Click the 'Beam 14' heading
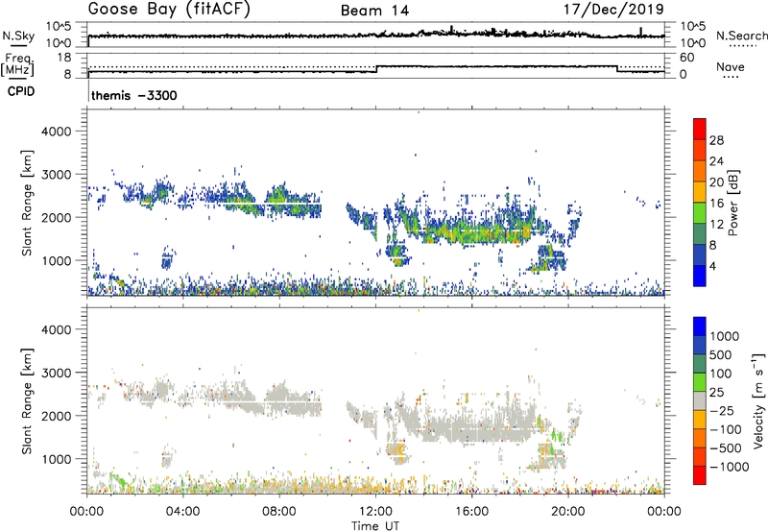The height and width of the screenshot is (532, 768). coord(374,11)
